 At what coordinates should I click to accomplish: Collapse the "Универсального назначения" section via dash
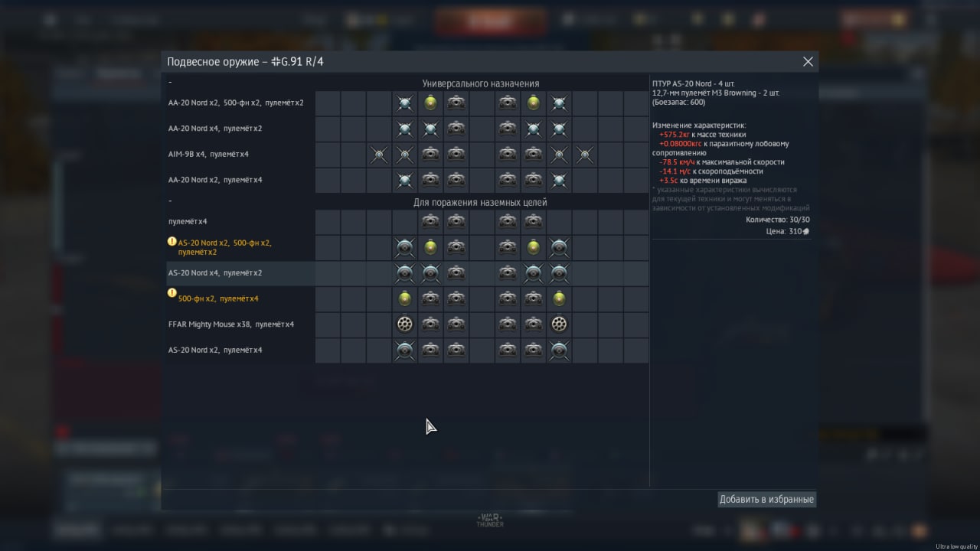pyautogui.click(x=170, y=82)
